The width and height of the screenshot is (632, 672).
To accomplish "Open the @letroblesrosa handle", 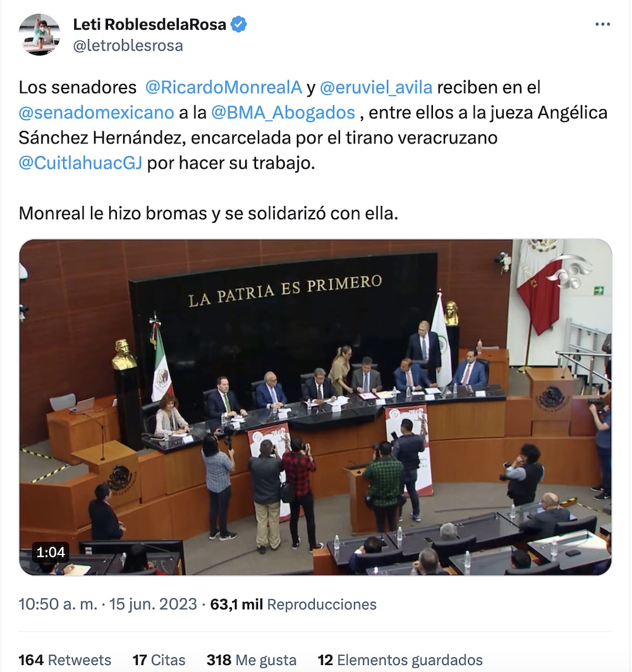I will [128, 46].
